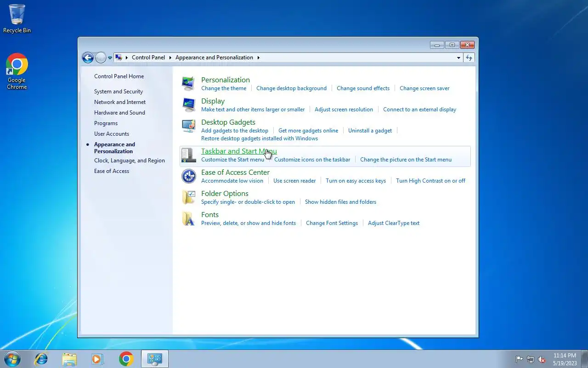Click Use screen reader link
This screenshot has height=368, width=588.
tap(294, 181)
